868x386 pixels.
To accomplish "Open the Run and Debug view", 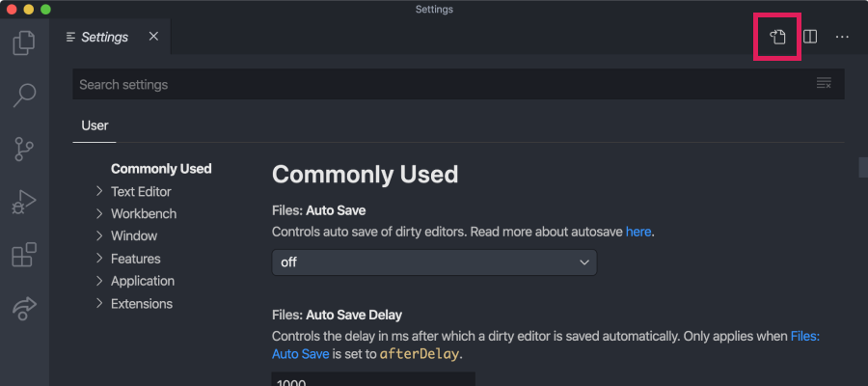I will point(24,202).
